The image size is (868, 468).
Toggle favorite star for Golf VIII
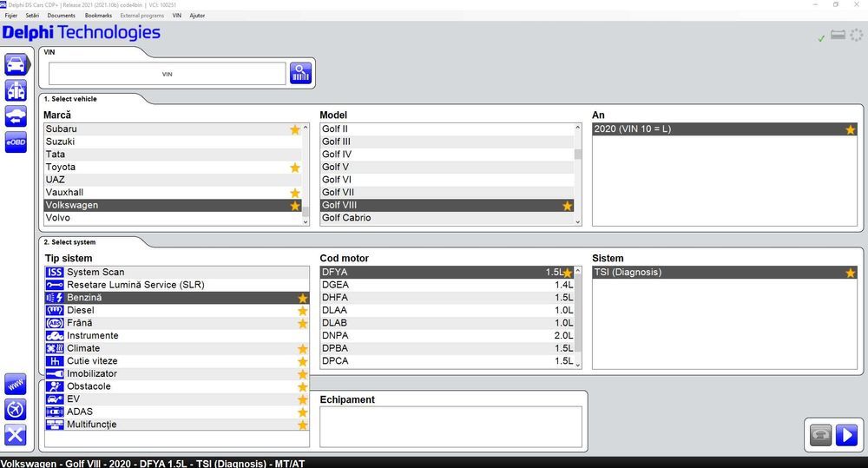(x=568, y=206)
